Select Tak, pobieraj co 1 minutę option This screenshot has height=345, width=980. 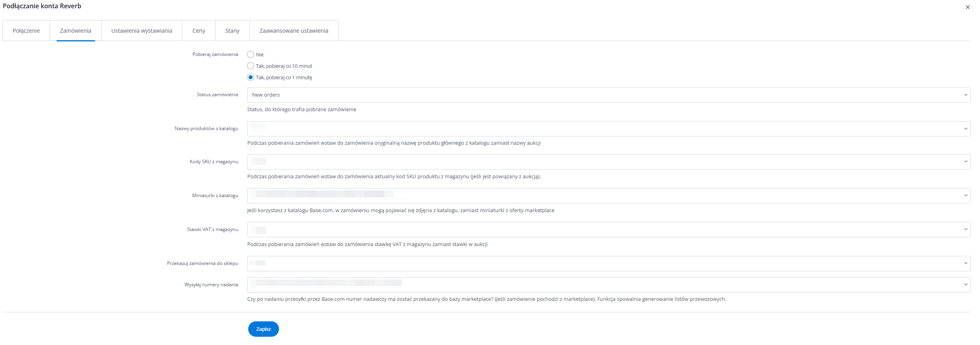coord(251,78)
